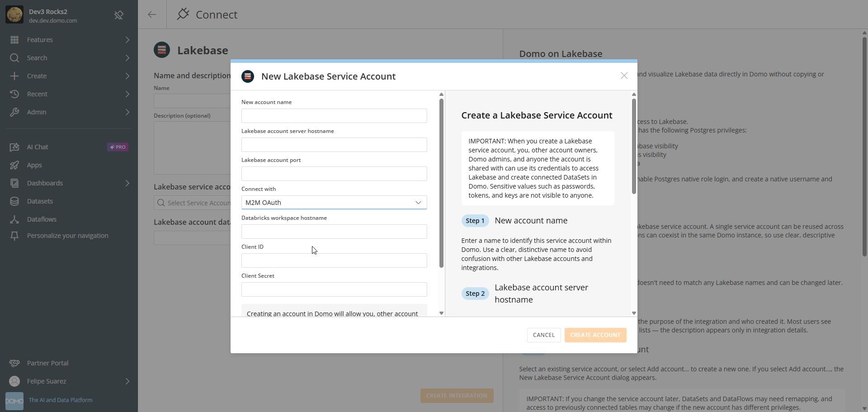This screenshot has height=412, width=868.
Task: Open Dataflows from the sidebar
Action: click(x=69, y=219)
